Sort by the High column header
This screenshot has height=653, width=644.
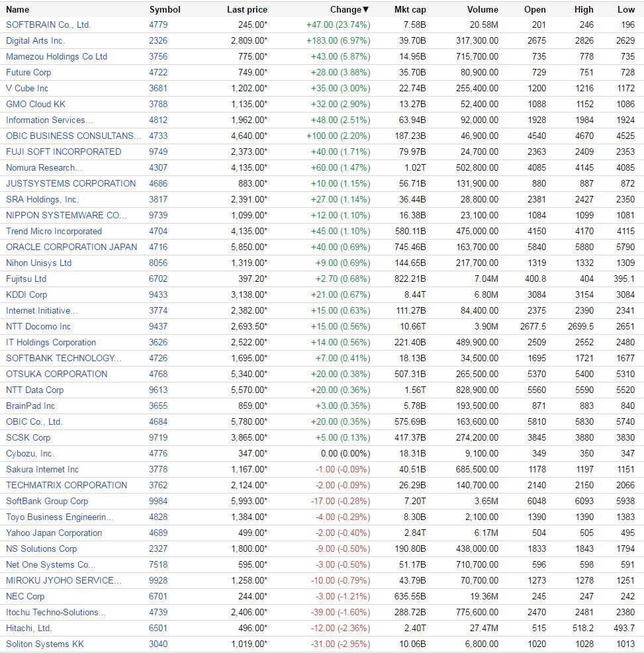584,9
